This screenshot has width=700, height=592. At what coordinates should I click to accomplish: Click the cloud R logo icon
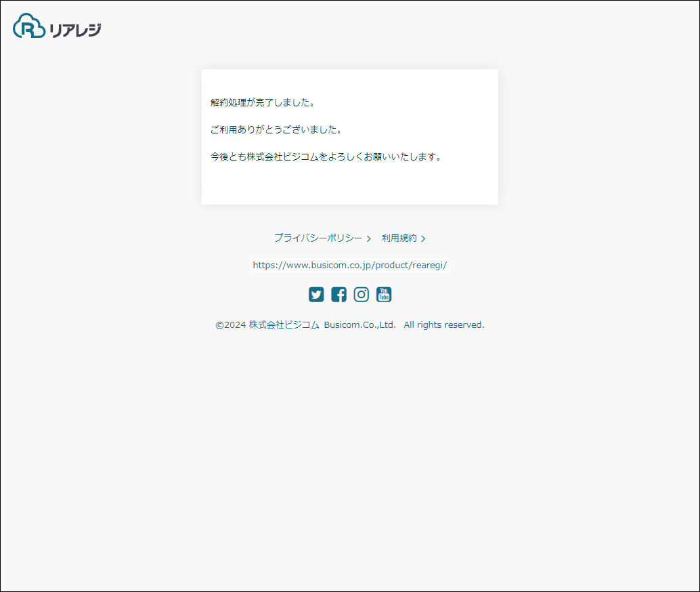[x=29, y=26]
